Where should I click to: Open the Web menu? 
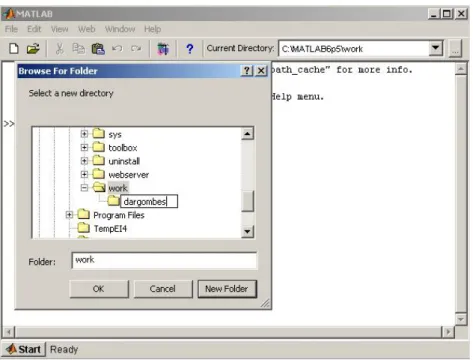(x=87, y=29)
